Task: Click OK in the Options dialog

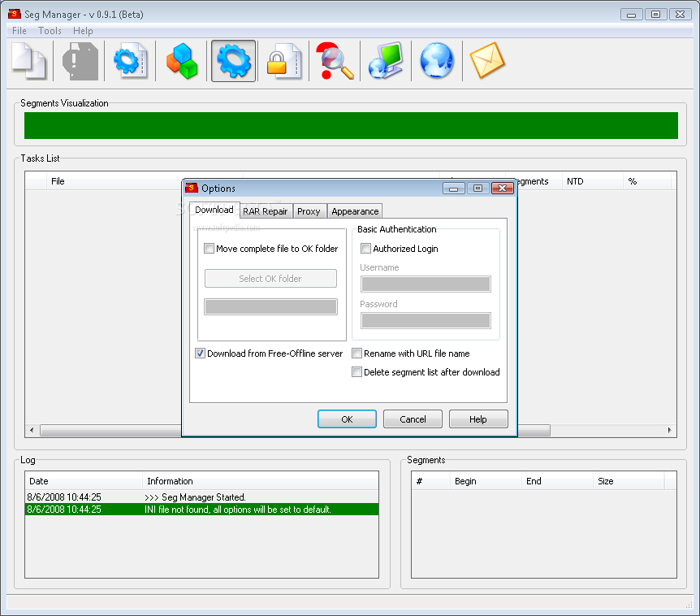Action: 347,419
